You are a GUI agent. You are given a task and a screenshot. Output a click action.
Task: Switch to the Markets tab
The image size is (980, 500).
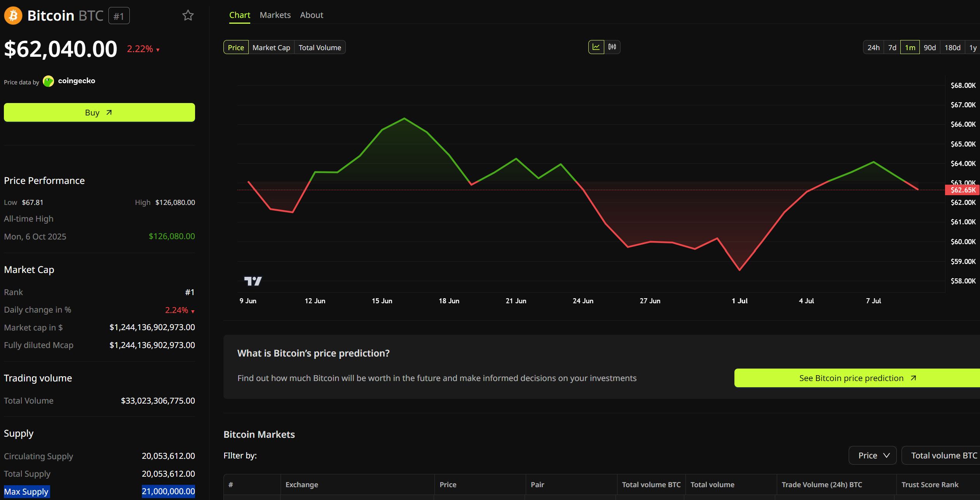275,15
